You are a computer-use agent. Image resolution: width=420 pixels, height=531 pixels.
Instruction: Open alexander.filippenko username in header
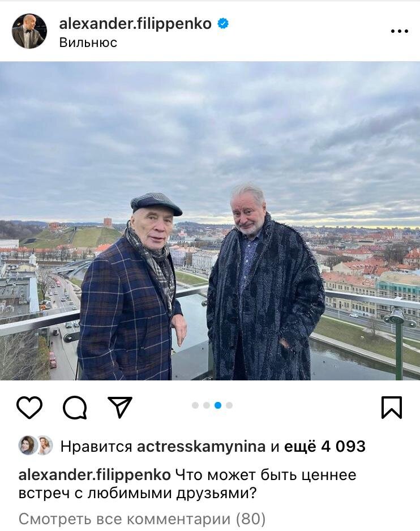click(x=135, y=24)
